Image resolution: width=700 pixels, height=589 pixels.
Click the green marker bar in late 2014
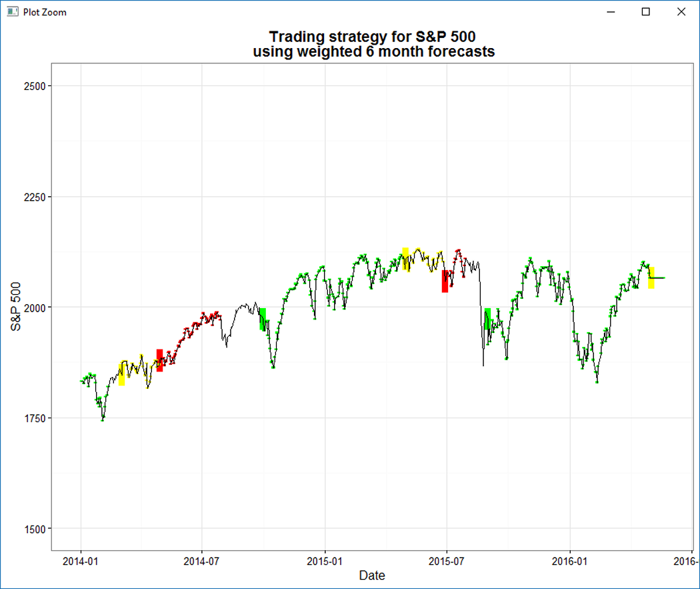263,320
